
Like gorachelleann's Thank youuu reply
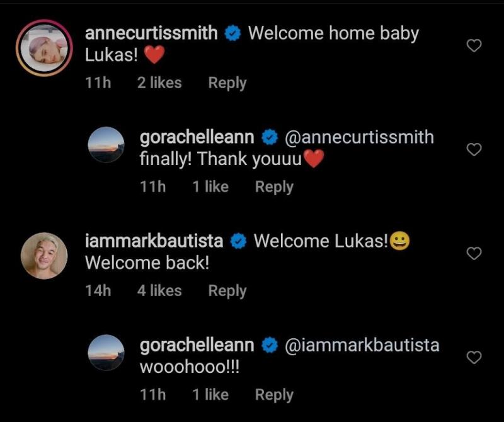(474, 149)
